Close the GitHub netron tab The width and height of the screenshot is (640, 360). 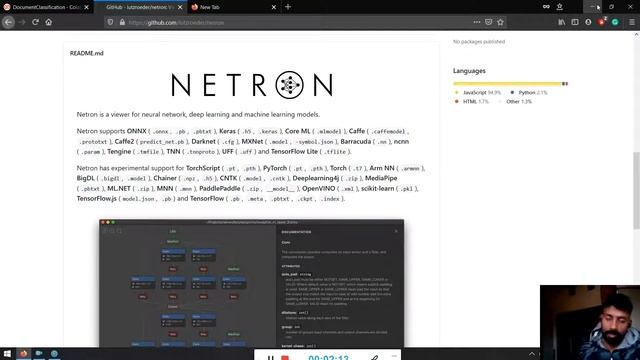point(180,7)
